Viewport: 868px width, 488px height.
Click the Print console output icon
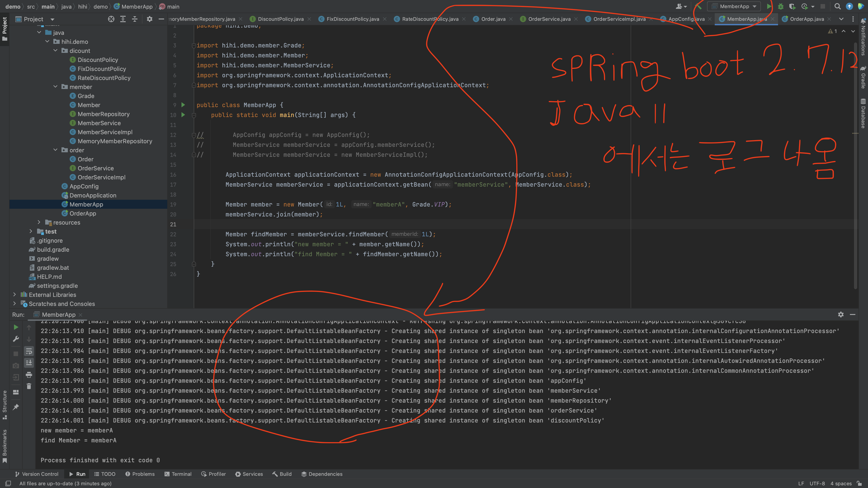click(x=29, y=375)
